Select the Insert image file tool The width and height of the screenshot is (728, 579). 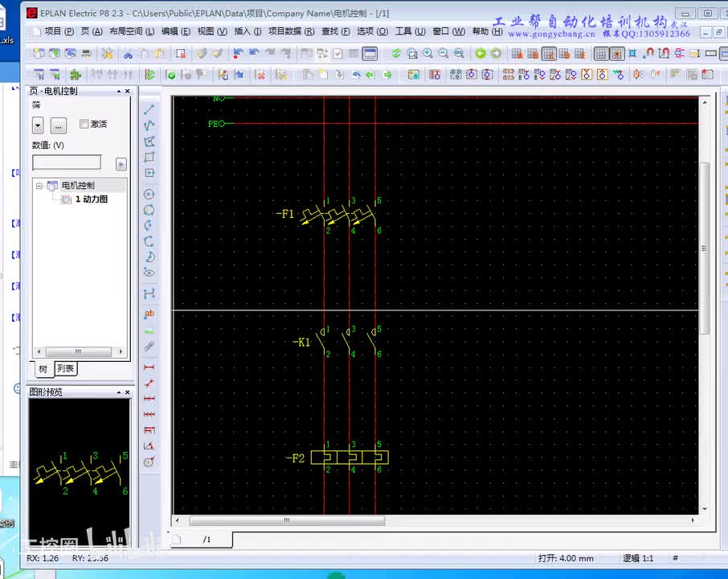149,331
